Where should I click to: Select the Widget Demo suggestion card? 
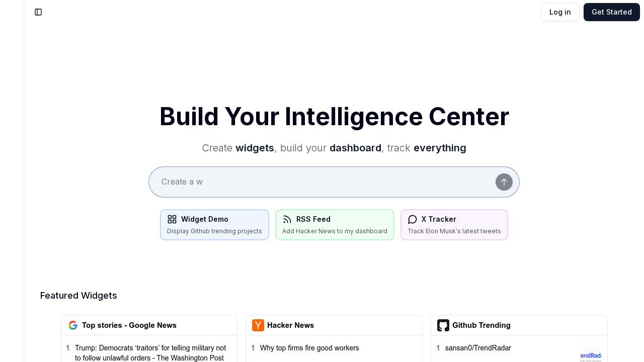(214, 224)
